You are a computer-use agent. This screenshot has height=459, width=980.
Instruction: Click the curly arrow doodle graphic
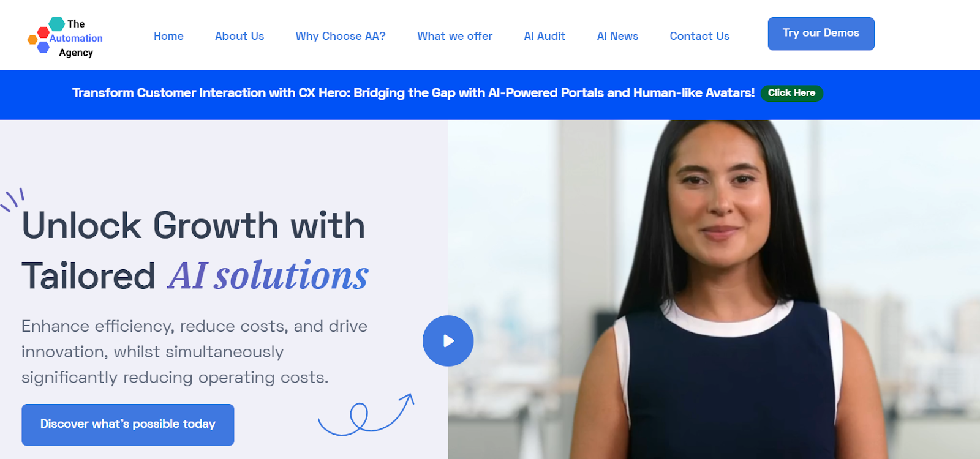click(x=366, y=414)
